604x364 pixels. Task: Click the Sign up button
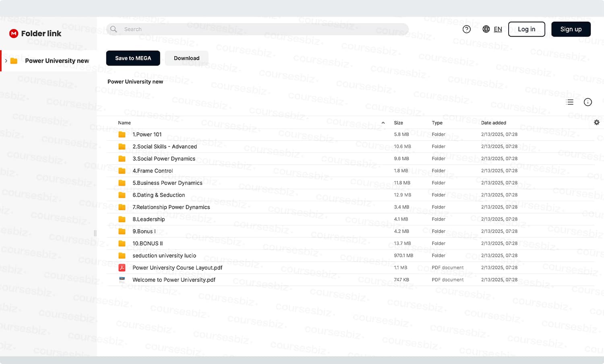571,29
